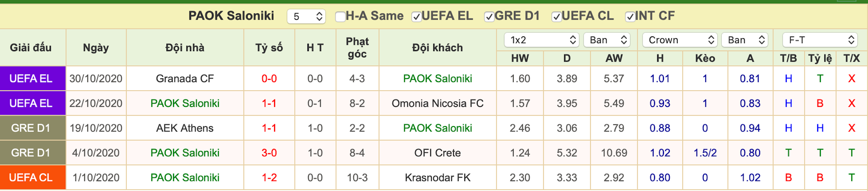Expand the Crown bookmaker dropdown
868x191 pixels.
point(680,40)
